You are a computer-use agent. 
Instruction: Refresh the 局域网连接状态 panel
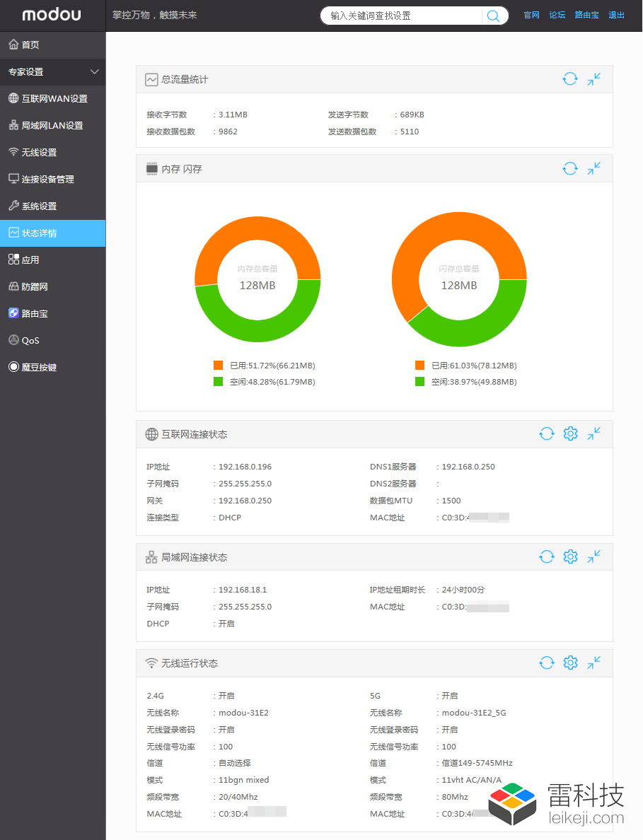546,556
